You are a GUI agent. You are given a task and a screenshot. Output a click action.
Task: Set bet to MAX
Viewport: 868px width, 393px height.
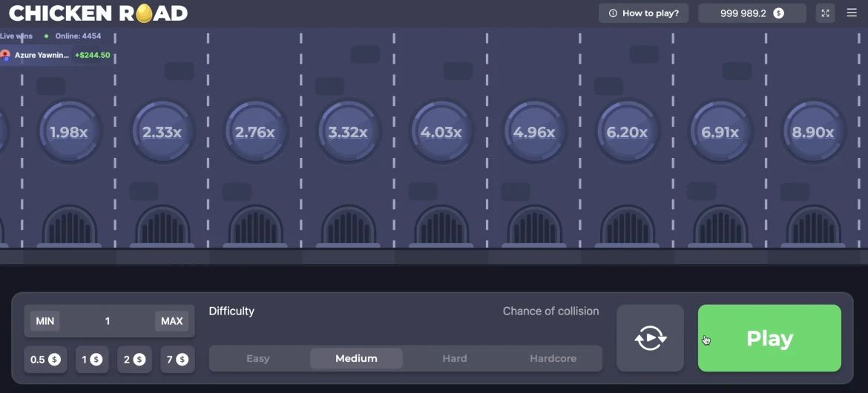(x=171, y=321)
